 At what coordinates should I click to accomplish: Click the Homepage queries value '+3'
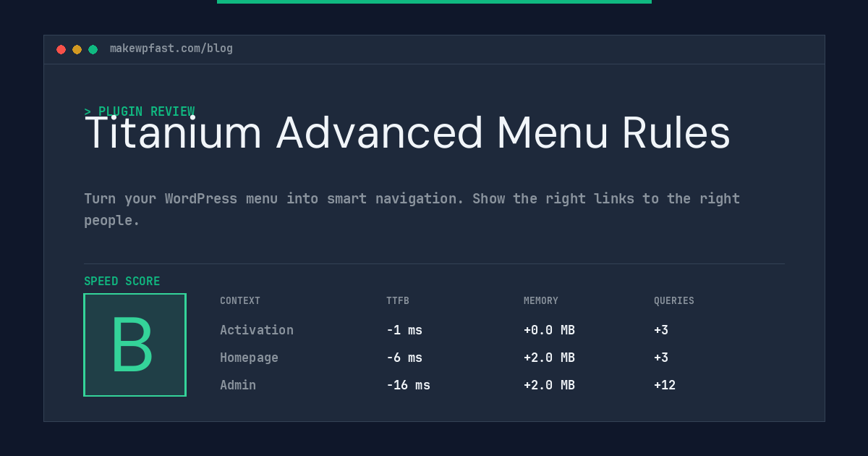click(x=661, y=358)
